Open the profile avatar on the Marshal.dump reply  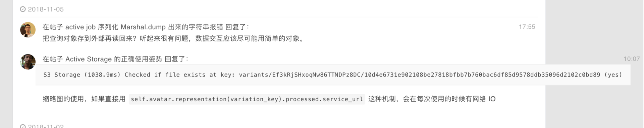[28, 30]
